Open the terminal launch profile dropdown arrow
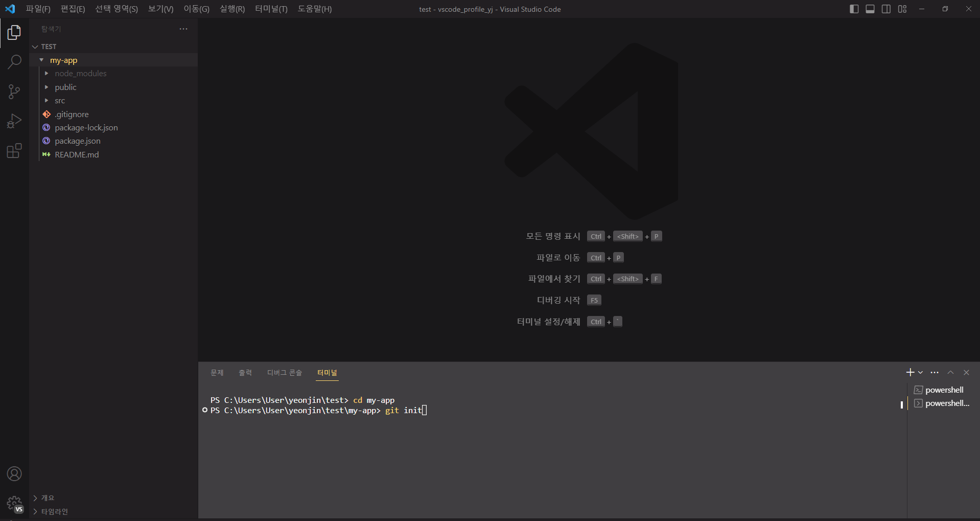The height and width of the screenshot is (521, 980). point(921,372)
